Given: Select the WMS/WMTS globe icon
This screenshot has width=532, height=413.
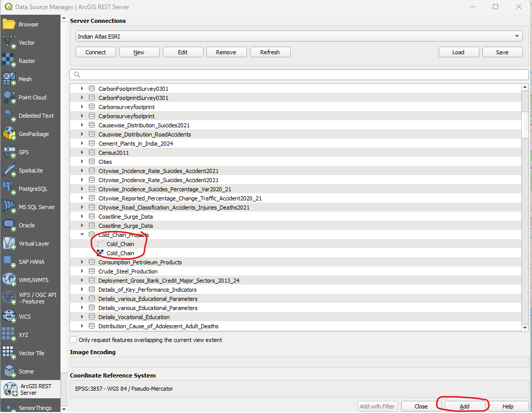Looking at the screenshot, I should 9,280.
